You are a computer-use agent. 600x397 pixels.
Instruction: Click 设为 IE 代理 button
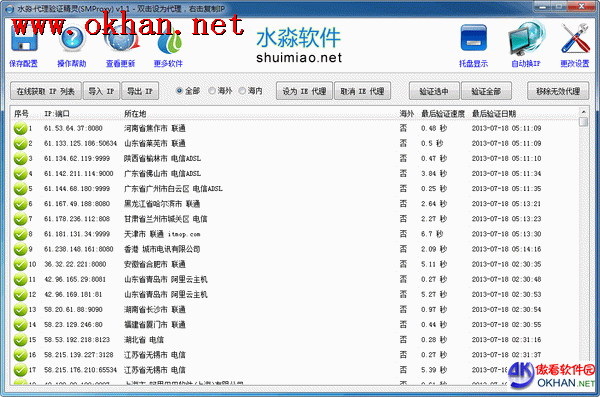(x=304, y=91)
